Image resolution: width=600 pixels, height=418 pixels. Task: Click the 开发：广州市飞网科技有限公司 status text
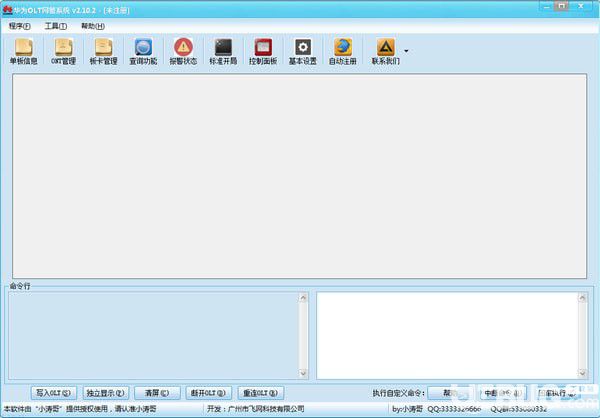[256, 409]
